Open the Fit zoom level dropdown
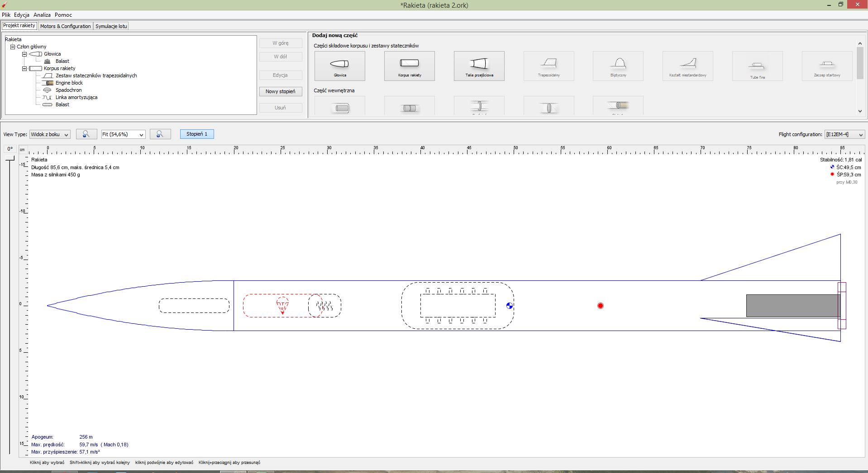868x473 pixels. click(x=123, y=134)
